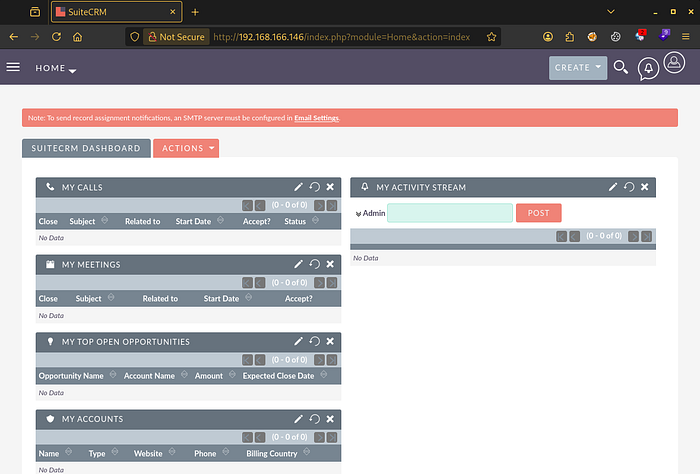
Task: Remove the My Activity Stream dashlet
Action: [x=645, y=187]
